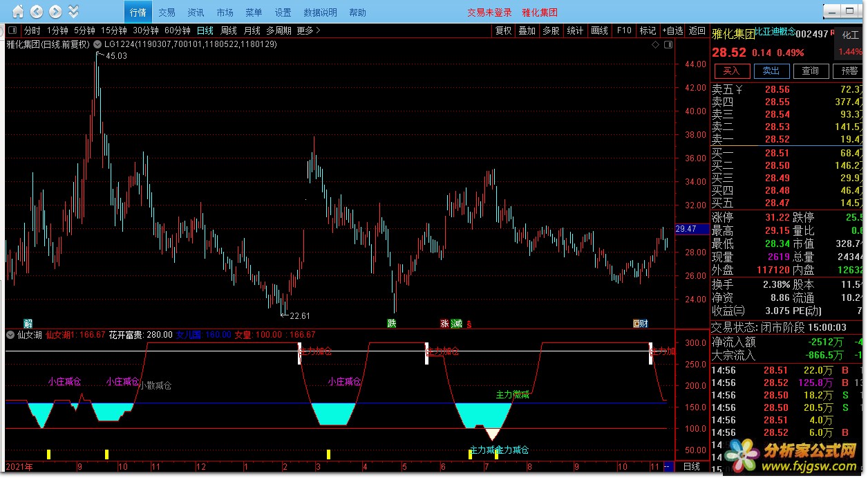Click the 买入 buy button

[732, 71]
